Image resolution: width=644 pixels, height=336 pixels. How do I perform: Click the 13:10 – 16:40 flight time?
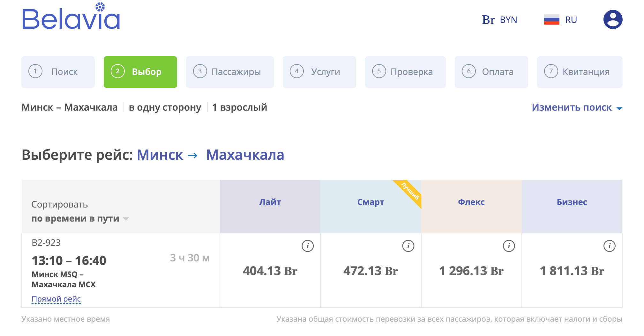click(x=69, y=261)
